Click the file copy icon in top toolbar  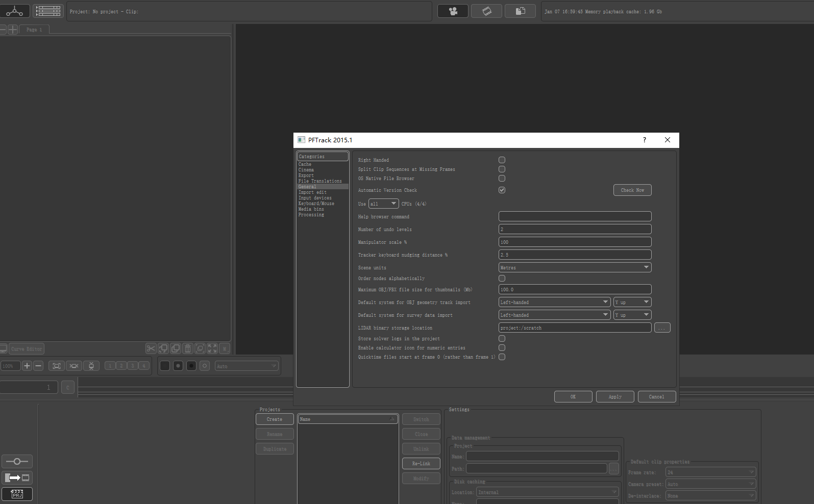(x=520, y=11)
